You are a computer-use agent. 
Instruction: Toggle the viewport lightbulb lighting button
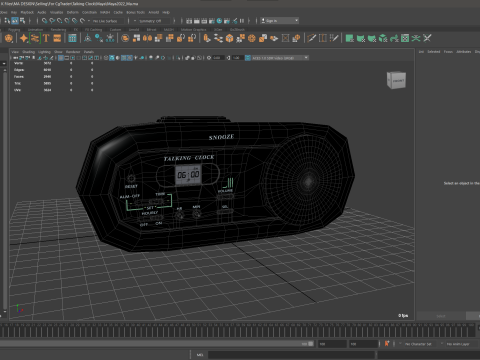[x=136, y=58]
